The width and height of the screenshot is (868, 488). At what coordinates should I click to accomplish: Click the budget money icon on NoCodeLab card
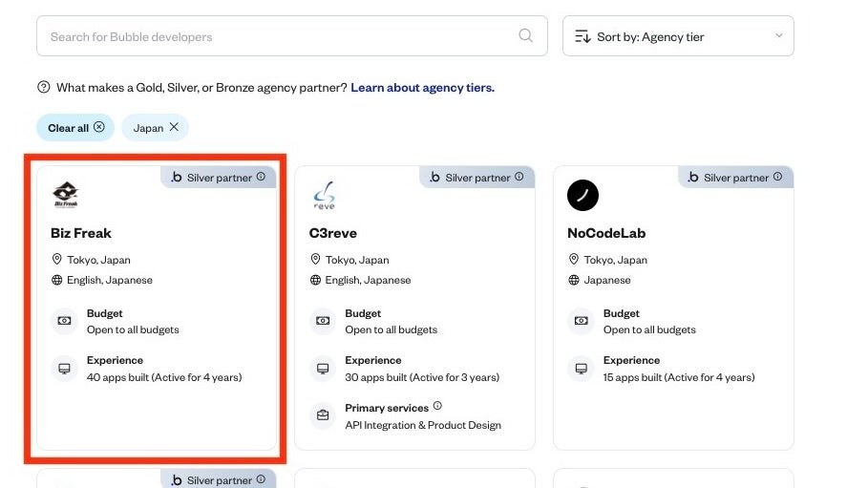582,321
